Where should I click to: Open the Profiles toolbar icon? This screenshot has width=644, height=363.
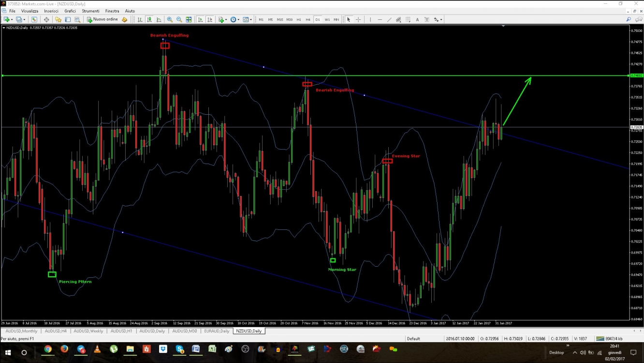18,19
